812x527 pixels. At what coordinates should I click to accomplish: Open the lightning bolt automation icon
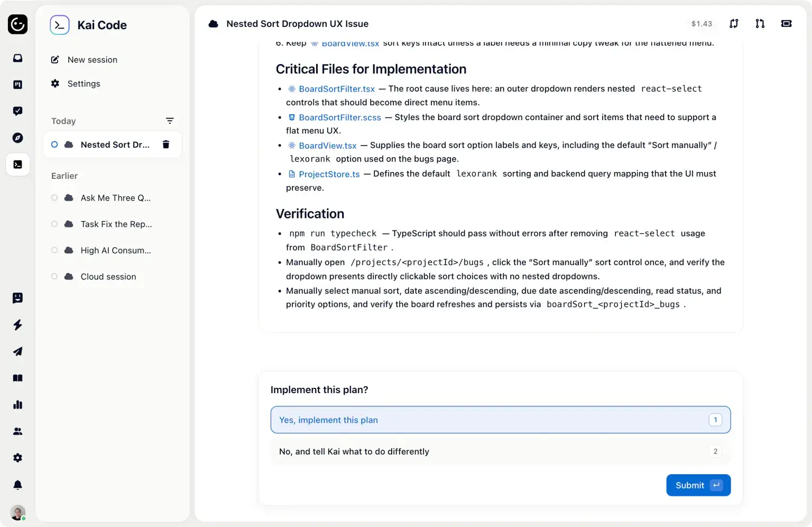(x=17, y=325)
